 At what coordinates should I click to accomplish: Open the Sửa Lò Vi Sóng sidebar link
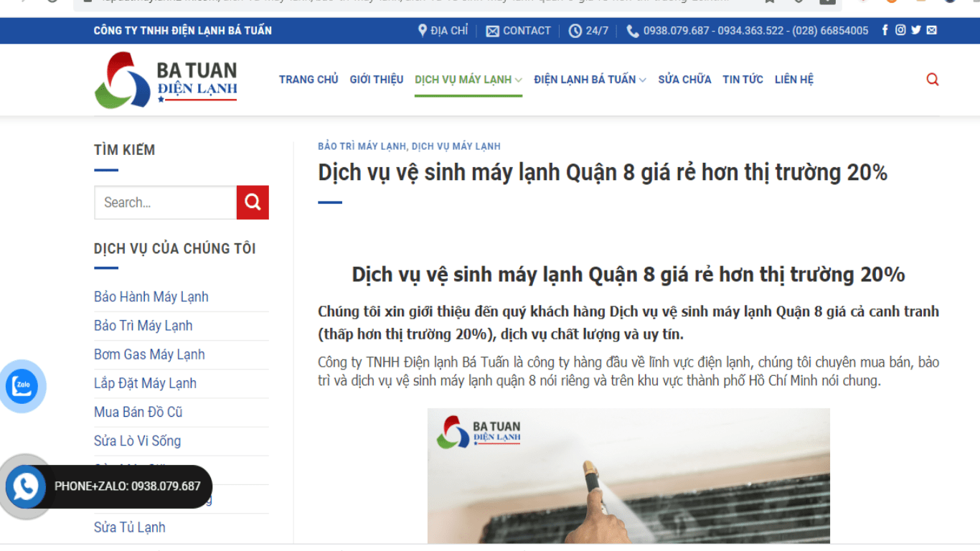pyautogui.click(x=137, y=441)
